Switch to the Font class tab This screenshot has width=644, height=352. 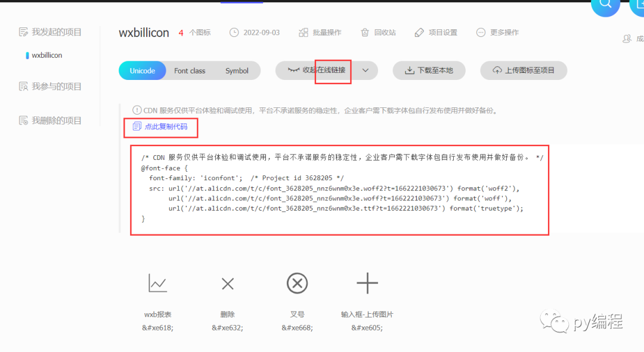tap(190, 70)
